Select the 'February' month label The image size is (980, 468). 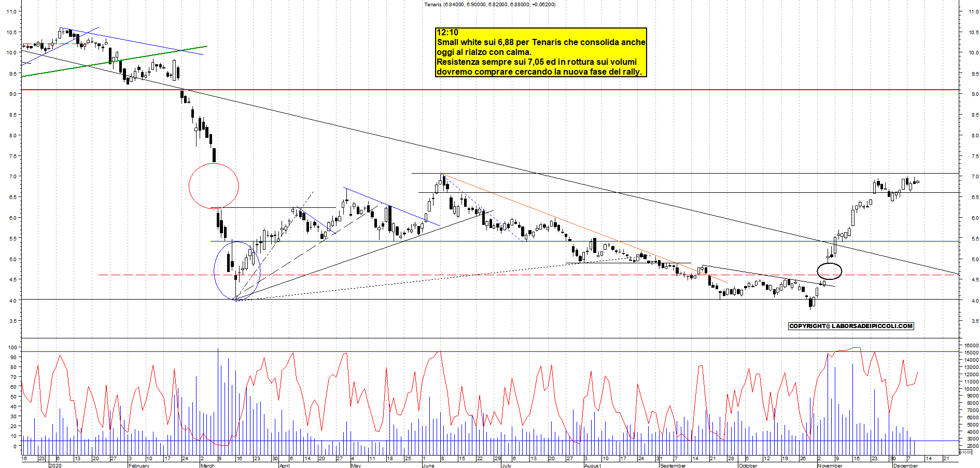(138, 465)
